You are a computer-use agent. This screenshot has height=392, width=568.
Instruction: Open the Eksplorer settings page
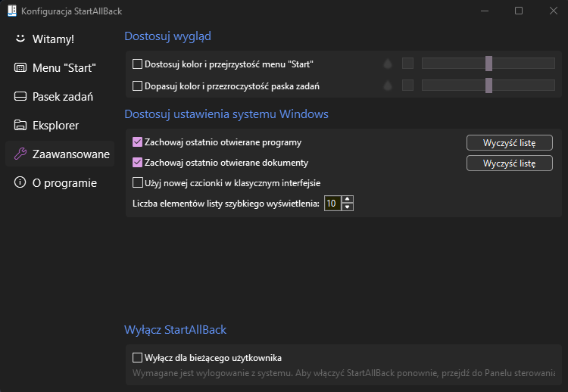[60, 125]
